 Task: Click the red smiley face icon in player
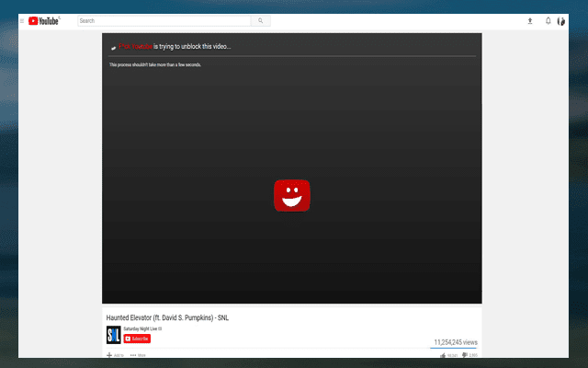(291, 195)
